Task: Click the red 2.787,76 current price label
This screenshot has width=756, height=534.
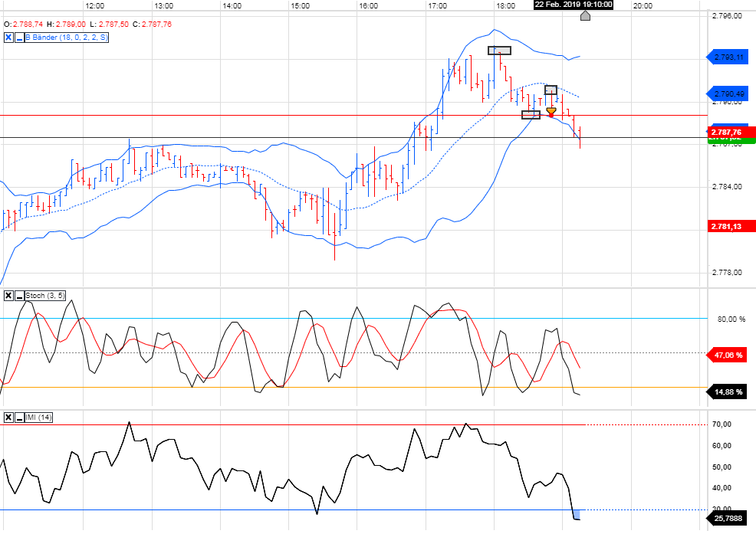Action: (727, 132)
